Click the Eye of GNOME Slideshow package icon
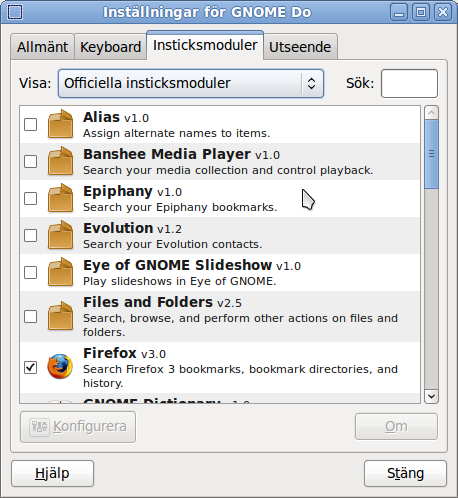 click(x=60, y=272)
